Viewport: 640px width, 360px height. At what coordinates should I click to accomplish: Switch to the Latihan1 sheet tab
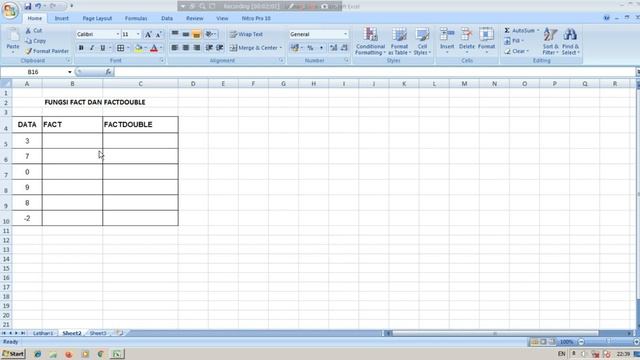43,333
